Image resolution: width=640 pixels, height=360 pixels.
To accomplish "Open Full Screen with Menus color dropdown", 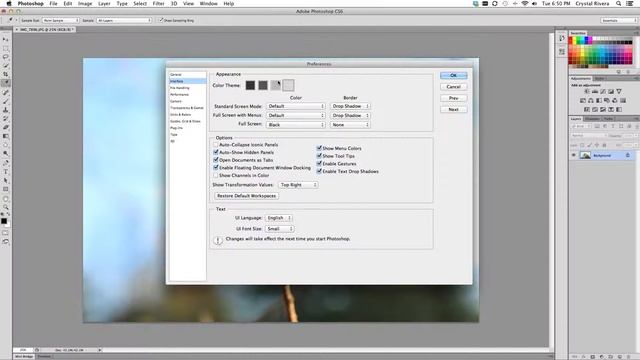I will pos(296,116).
